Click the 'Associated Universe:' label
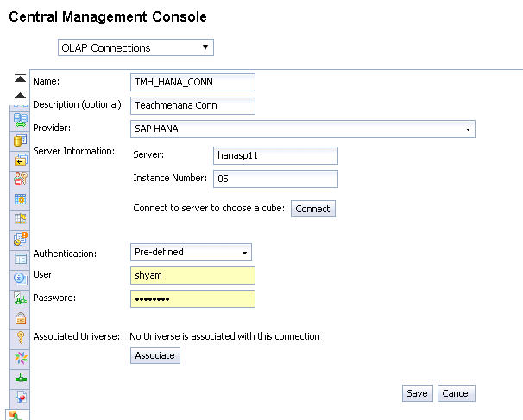 pyautogui.click(x=77, y=336)
